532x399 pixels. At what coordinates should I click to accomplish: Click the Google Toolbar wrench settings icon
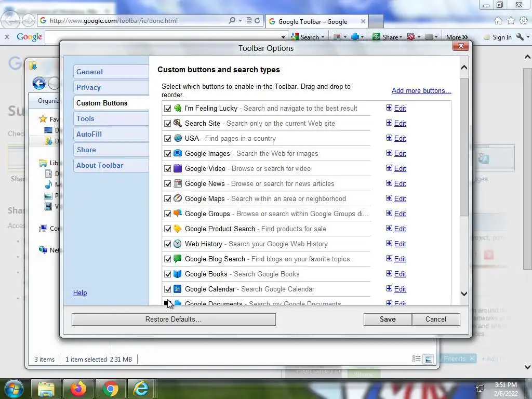[x=520, y=37]
